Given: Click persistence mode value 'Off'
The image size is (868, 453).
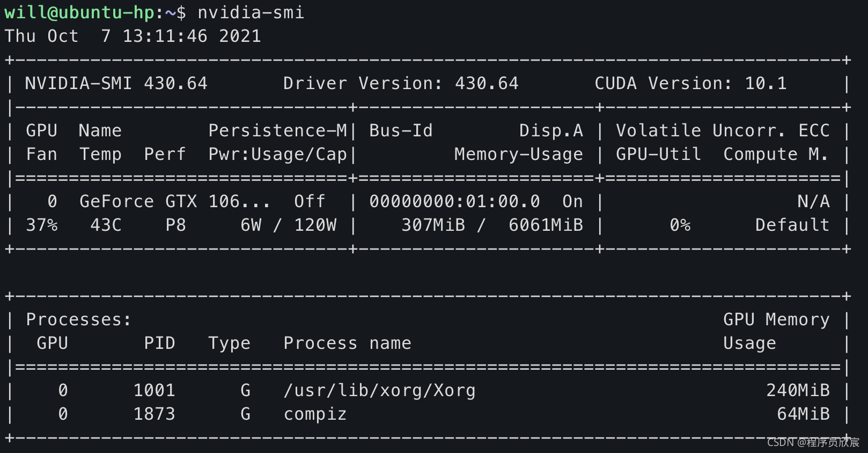Looking at the screenshot, I should 310,201.
